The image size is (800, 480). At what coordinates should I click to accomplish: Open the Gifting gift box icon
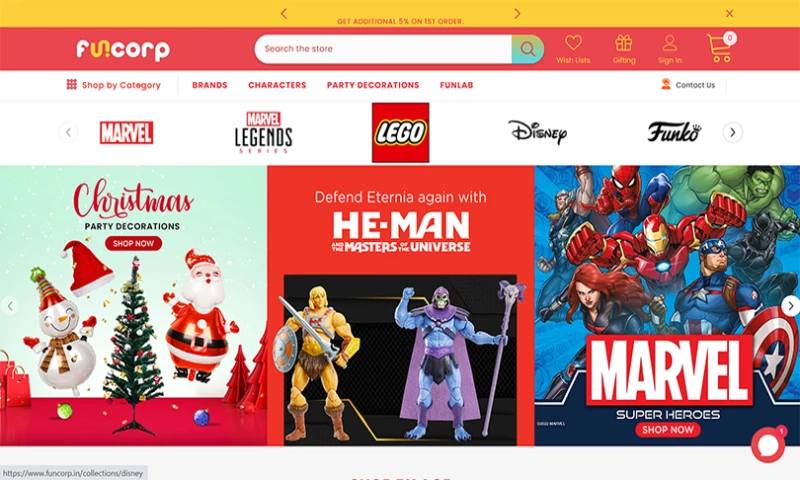click(x=623, y=43)
